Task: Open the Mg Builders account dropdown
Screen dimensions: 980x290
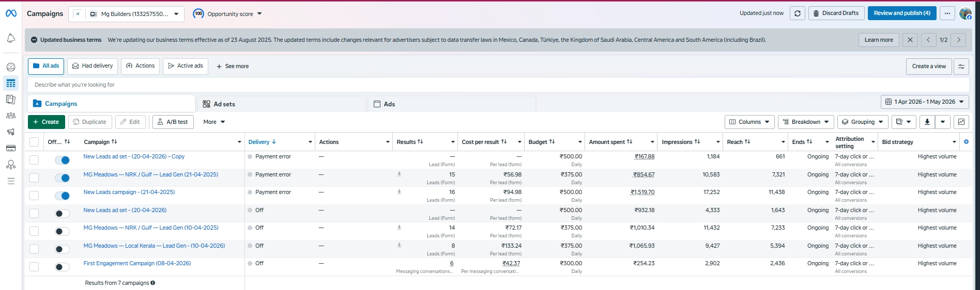Action: click(x=126, y=14)
